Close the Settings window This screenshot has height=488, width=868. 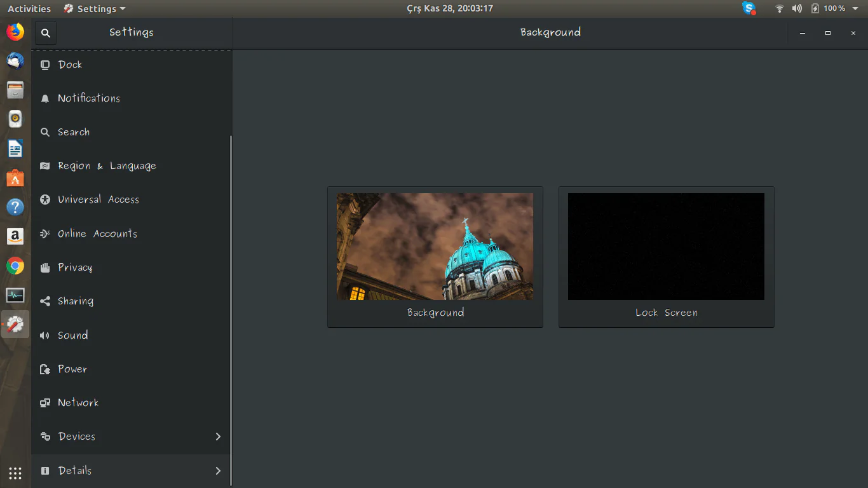[853, 33]
